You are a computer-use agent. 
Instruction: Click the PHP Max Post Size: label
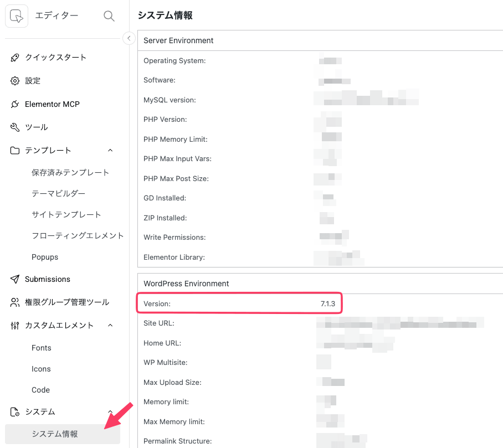pyautogui.click(x=176, y=179)
